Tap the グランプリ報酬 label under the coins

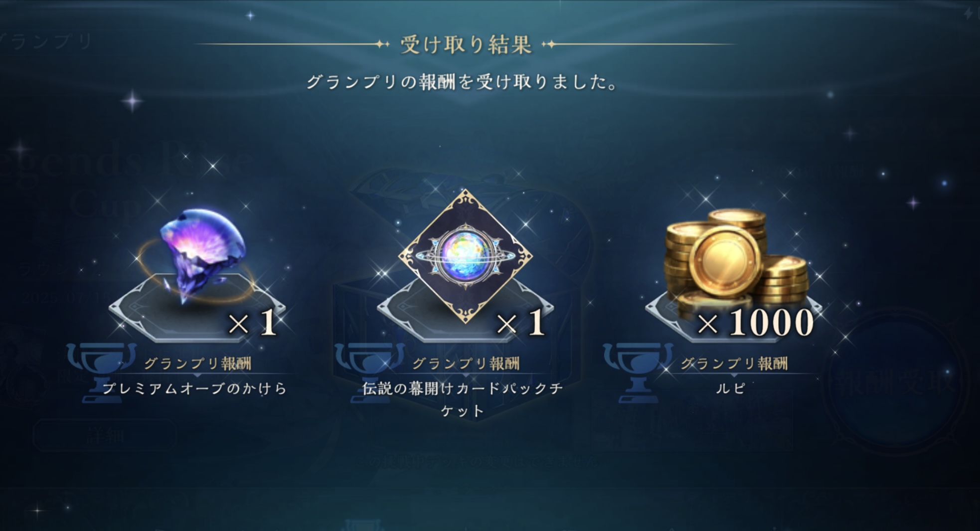coord(734,363)
